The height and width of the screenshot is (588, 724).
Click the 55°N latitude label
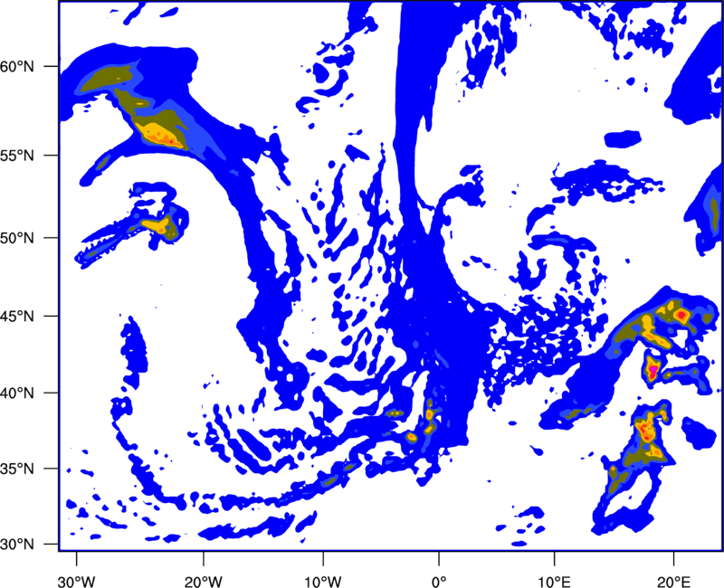(17, 155)
